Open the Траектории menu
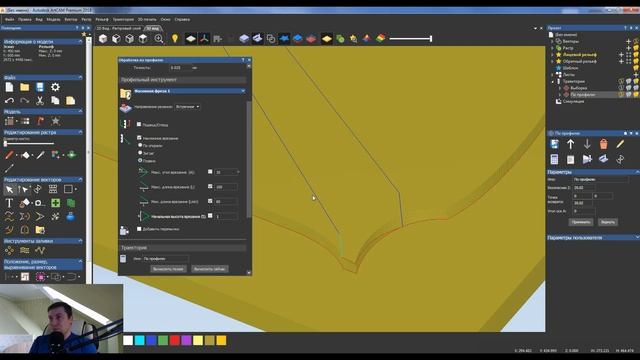640x360 pixels. [x=123, y=19]
